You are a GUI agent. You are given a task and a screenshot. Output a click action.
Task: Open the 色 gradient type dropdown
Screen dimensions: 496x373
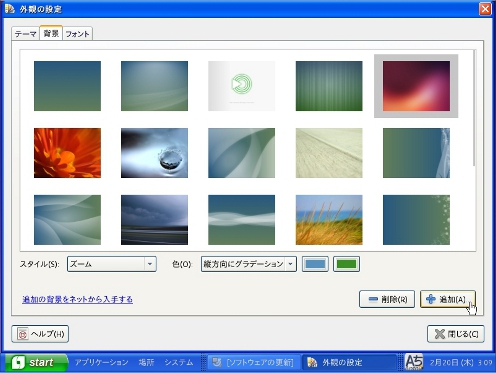[249, 264]
